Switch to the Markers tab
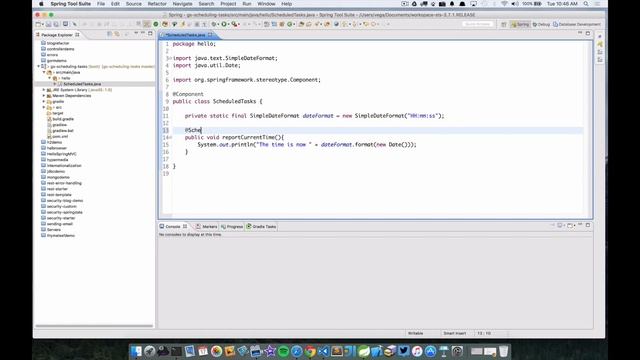 [x=207, y=227]
